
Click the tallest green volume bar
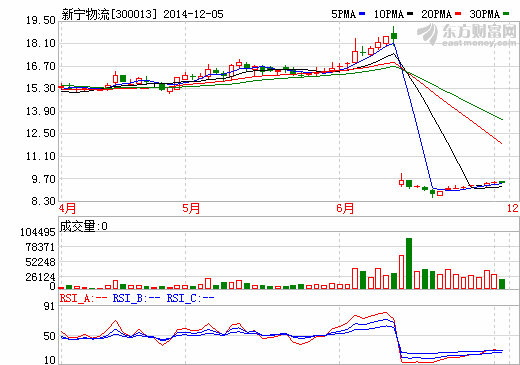click(409, 263)
